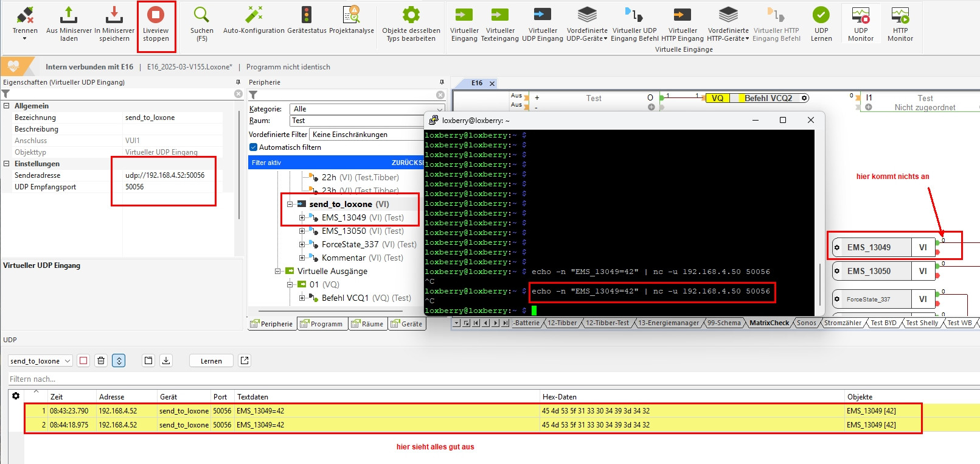Switch to the Programm panel tab

[x=322, y=324]
